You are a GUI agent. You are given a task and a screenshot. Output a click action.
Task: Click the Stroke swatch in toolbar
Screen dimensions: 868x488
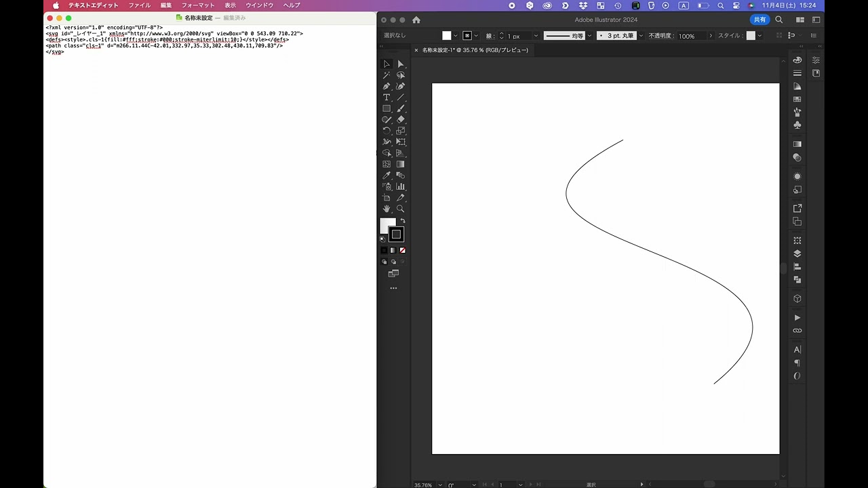[x=397, y=235]
